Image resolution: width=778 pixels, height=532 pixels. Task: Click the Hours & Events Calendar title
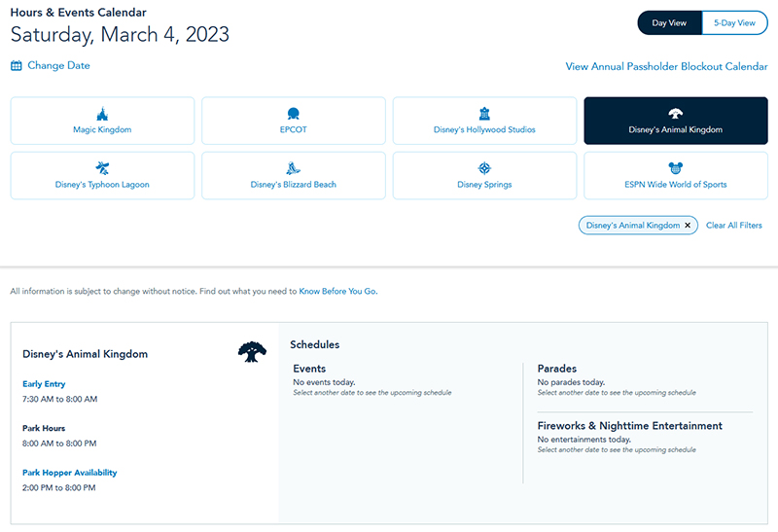(79, 13)
